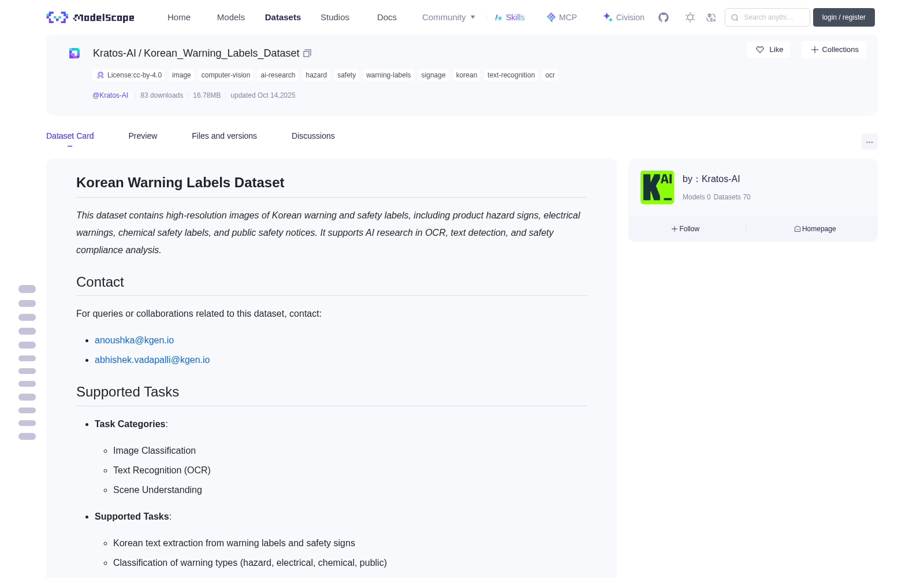Image resolution: width=924 pixels, height=578 pixels.
Task: Open the Discussions tab
Action: coord(313,136)
